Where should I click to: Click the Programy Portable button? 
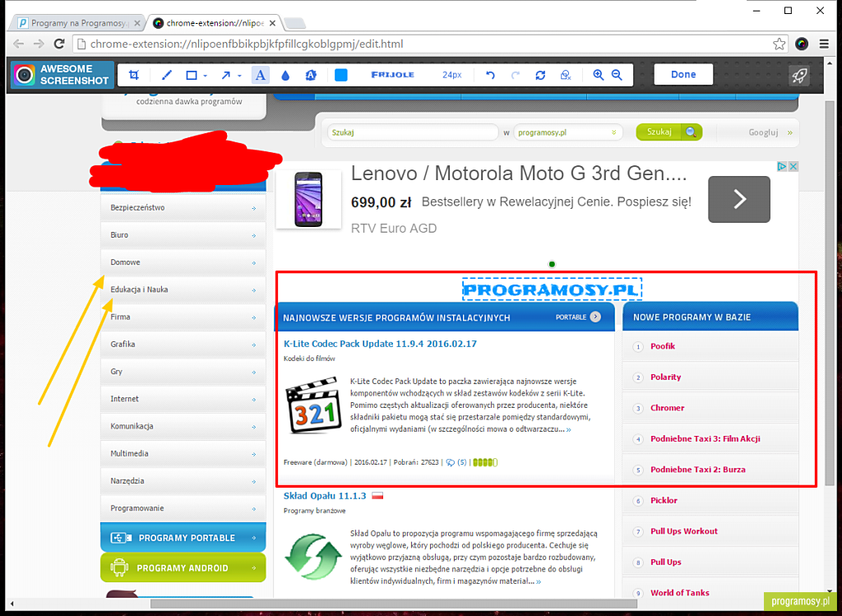click(x=183, y=538)
